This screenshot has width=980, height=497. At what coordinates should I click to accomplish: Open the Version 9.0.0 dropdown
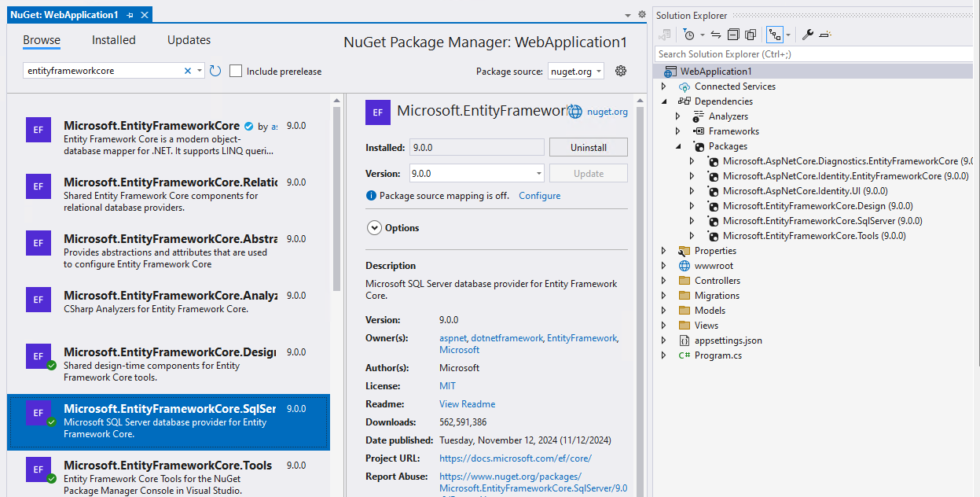coord(477,173)
